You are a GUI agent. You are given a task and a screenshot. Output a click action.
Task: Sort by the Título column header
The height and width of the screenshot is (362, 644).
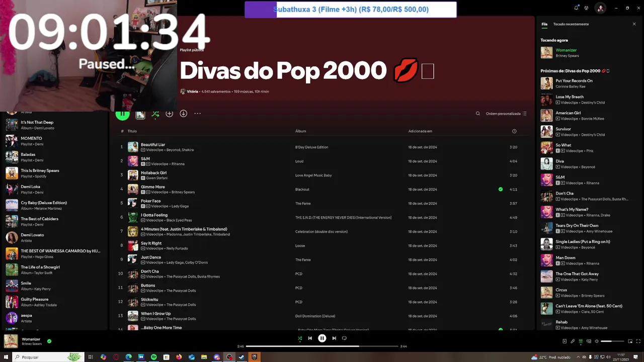click(x=132, y=131)
